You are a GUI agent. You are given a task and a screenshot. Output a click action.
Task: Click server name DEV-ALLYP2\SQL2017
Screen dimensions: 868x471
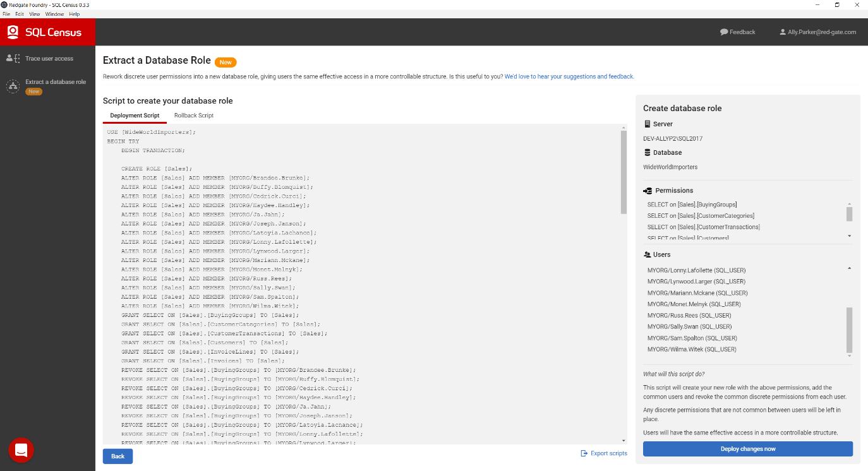[673, 138]
